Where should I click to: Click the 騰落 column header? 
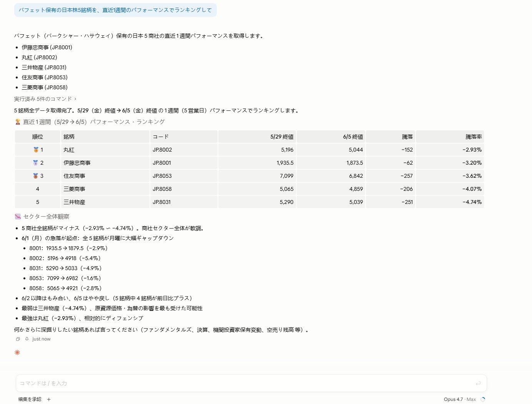click(391, 137)
